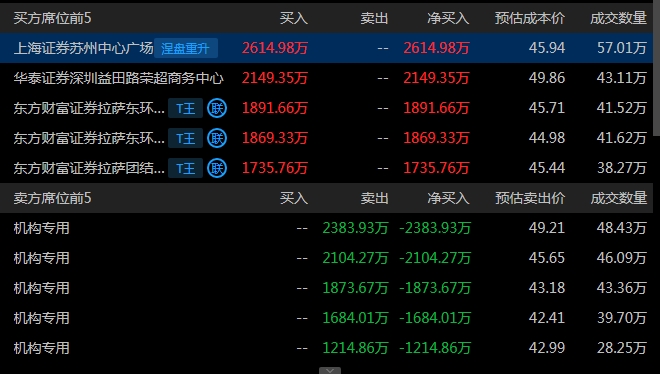This screenshot has height=374, width=660.
Task: Click the 预估卖出价 column header
Action: [530, 198]
